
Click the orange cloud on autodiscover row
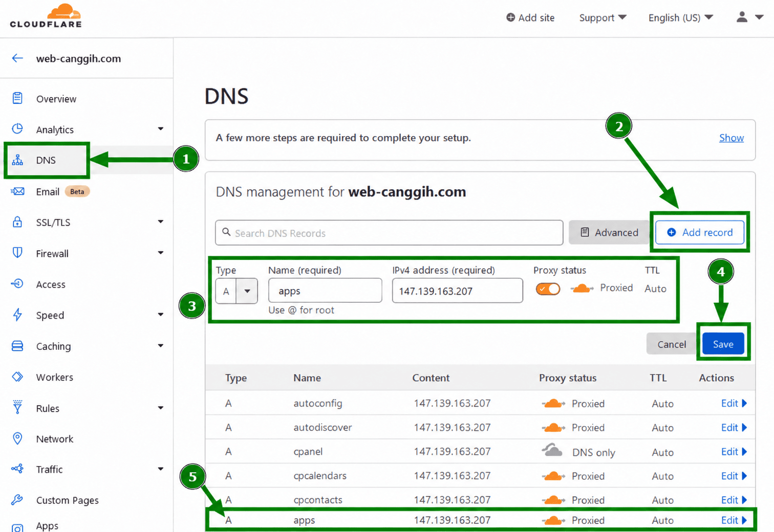click(553, 428)
